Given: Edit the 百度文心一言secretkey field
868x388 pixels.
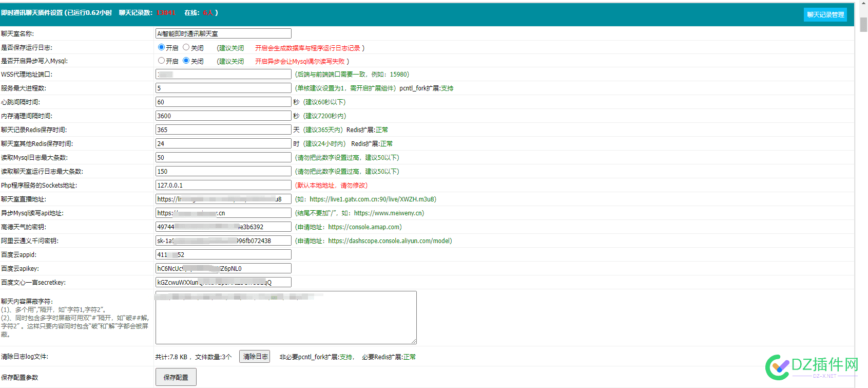Looking at the screenshot, I should [223, 282].
